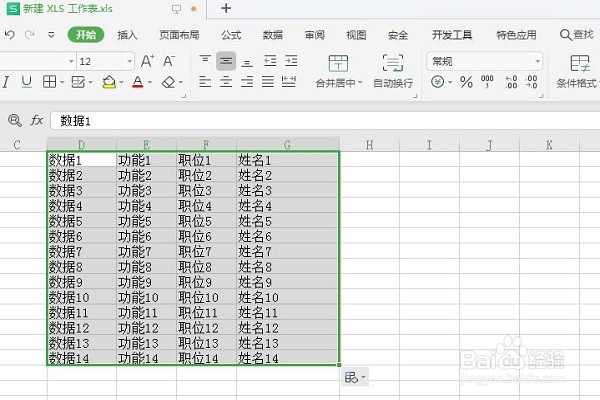Center text horizontally

(x=226, y=82)
